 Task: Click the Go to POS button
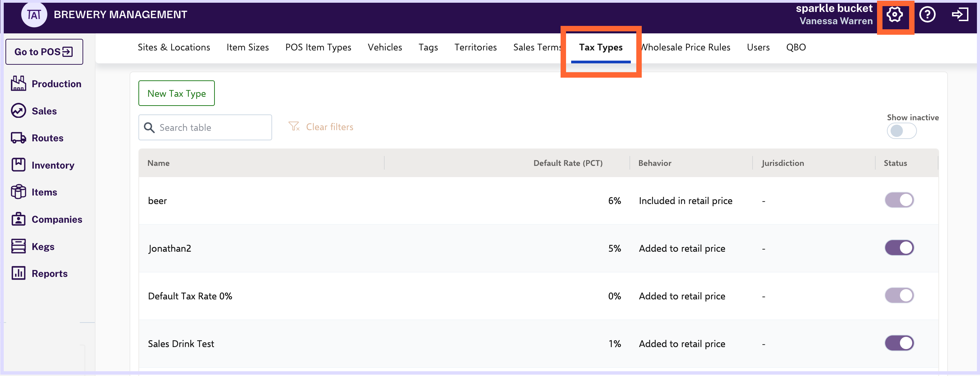coord(44,52)
